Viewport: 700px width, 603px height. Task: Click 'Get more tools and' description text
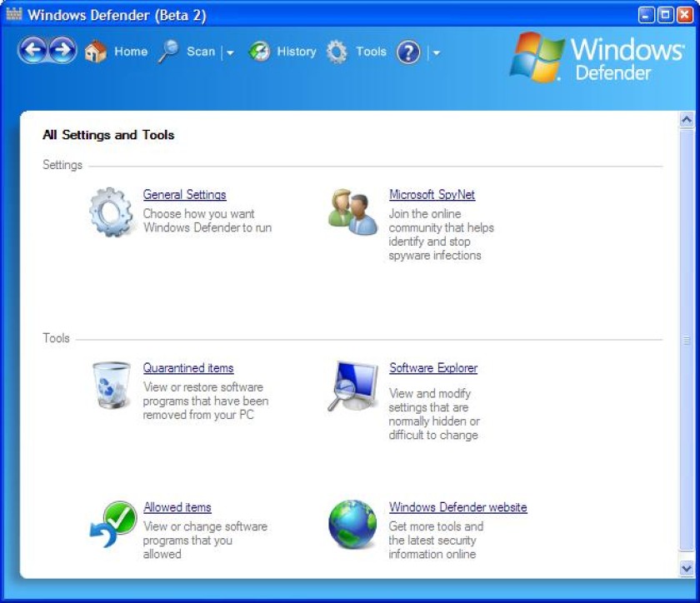436,540
